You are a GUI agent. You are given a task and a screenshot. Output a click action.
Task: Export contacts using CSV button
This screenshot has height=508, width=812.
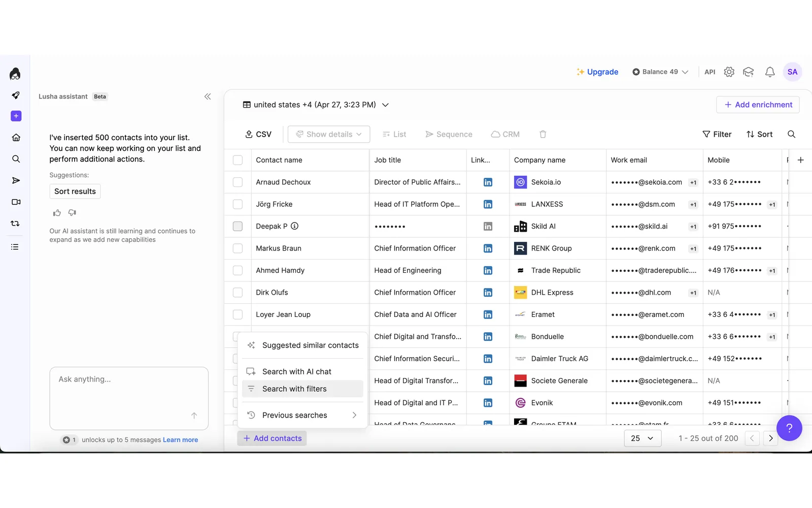[258, 134]
